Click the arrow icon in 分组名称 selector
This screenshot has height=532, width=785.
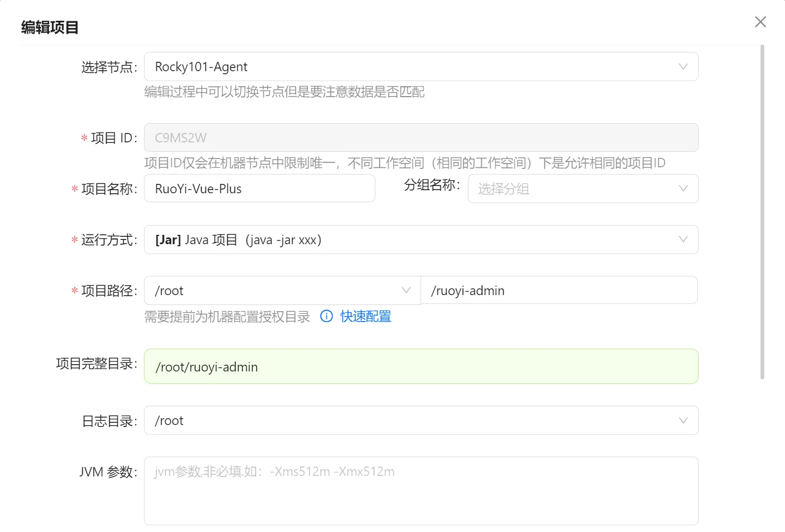[x=683, y=189]
